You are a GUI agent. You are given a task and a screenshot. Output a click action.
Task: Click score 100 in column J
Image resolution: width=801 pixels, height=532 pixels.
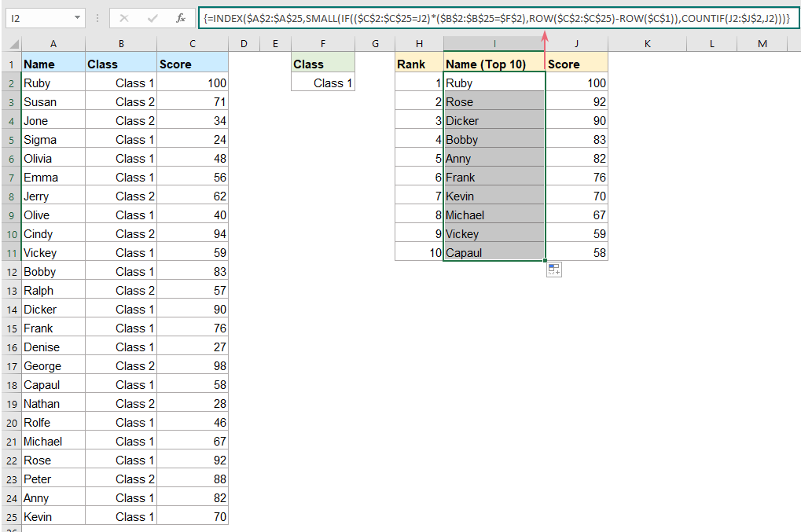click(x=576, y=83)
